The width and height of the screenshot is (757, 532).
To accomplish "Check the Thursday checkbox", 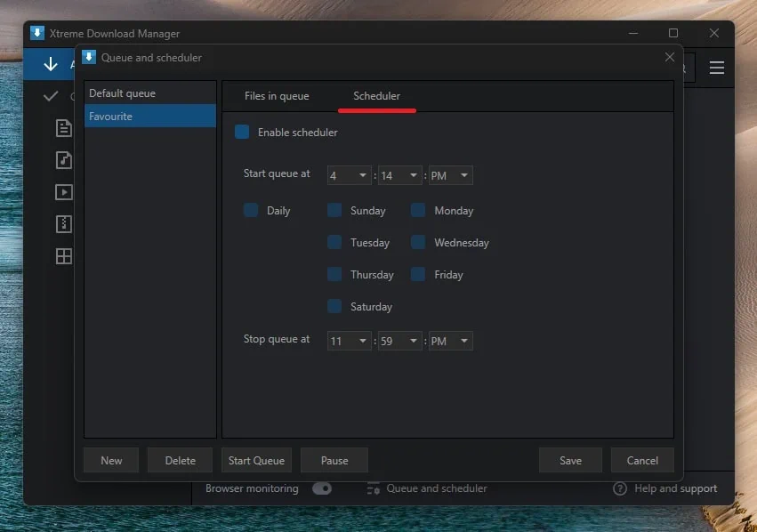I will click(334, 274).
